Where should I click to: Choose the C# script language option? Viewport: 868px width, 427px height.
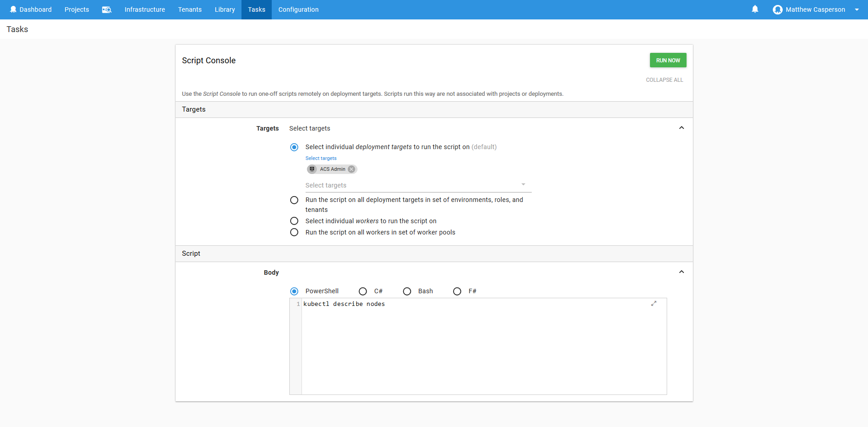363,291
